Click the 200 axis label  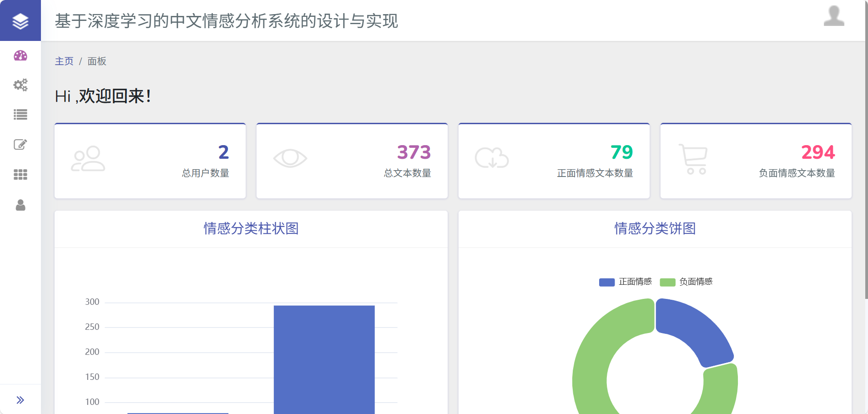click(92, 352)
